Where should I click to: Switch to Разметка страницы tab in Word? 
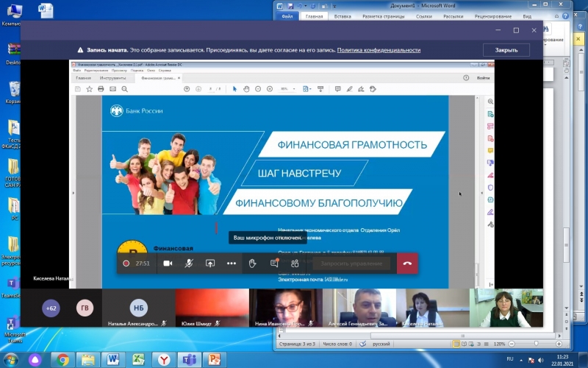(x=383, y=16)
